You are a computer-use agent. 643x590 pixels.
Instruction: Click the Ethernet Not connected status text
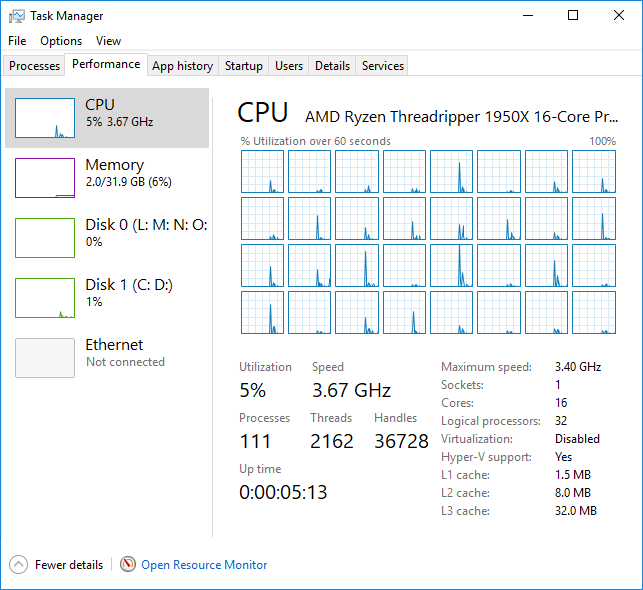coord(125,362)
